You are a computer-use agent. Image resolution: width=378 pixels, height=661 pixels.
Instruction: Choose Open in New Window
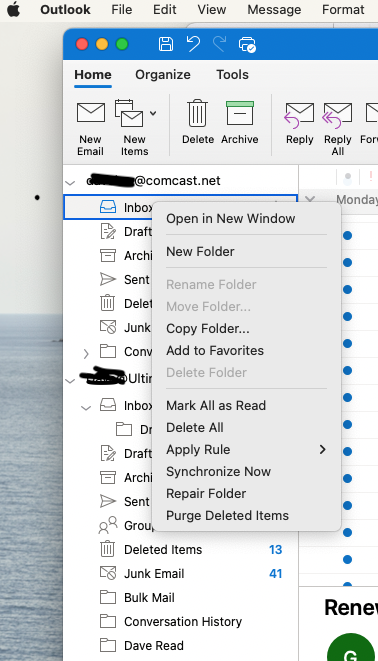[231, 218]
